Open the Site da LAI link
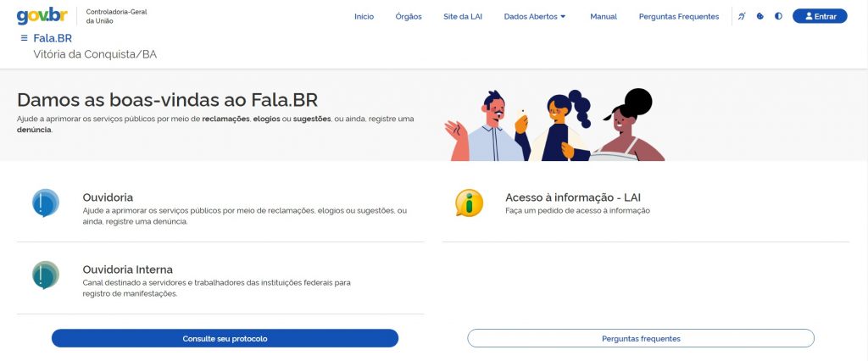The height and width of the screenshot is (361, 868). 463,17
